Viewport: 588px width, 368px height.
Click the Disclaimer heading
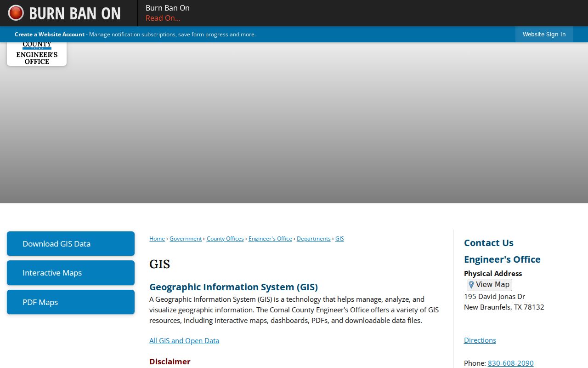pos(170,362)
